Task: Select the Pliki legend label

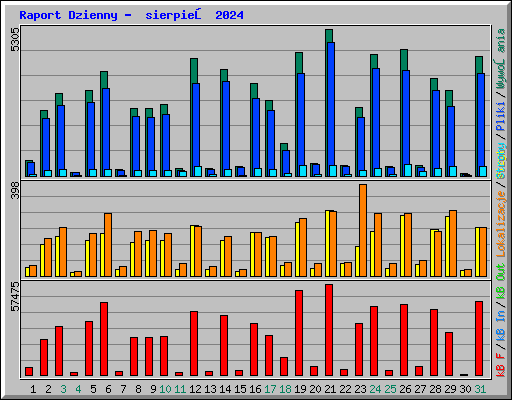Action: pyautogui.click(x=501, y=117)
